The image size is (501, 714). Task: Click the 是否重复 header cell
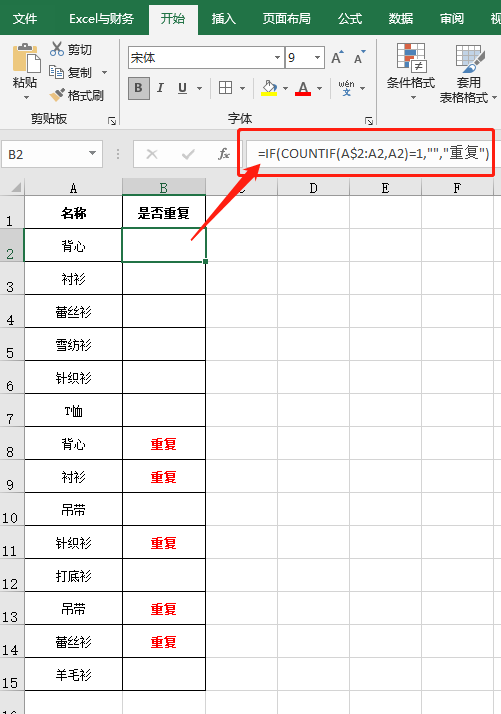[x=164, y=213]
